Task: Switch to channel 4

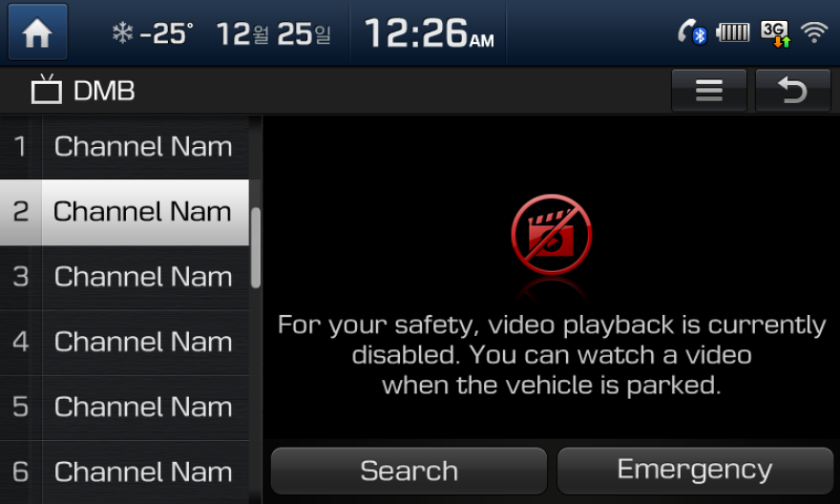Action: (x=124, y=342)
